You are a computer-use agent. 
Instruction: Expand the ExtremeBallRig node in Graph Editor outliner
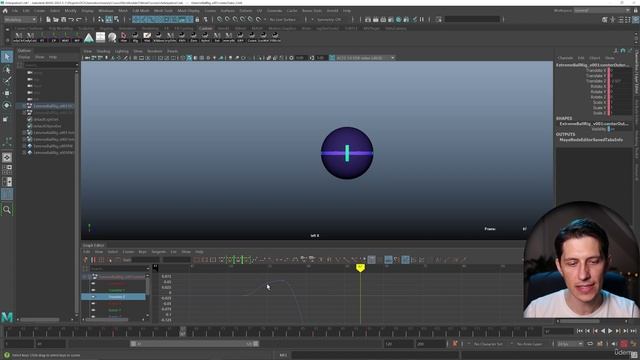click(x=85, y=277)
